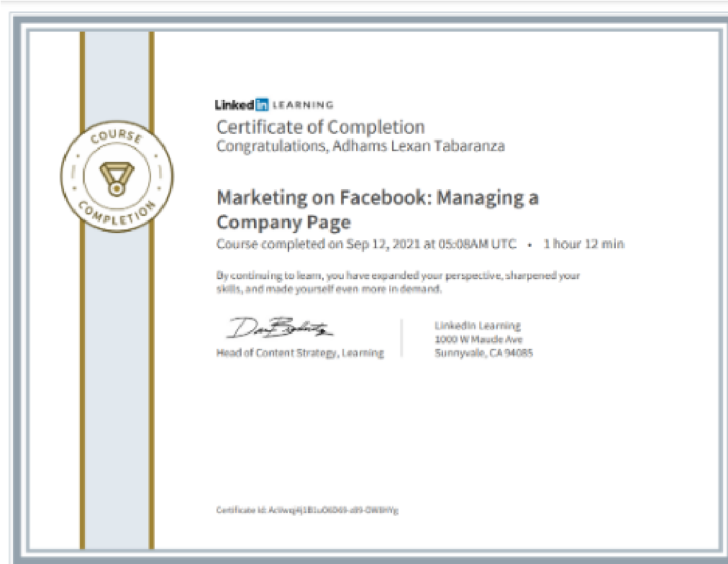The height and width of the screenshot is (564, 728).
Task: Click the '1000 W Maude Ave' address line
Action: click(x=478, y=340)
